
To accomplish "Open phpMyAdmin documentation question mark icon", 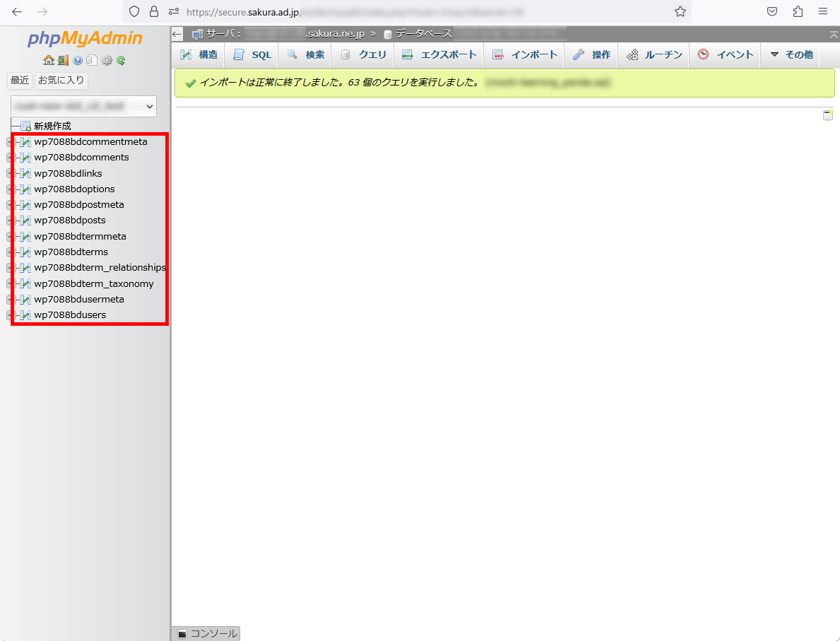I will [78, 60].
